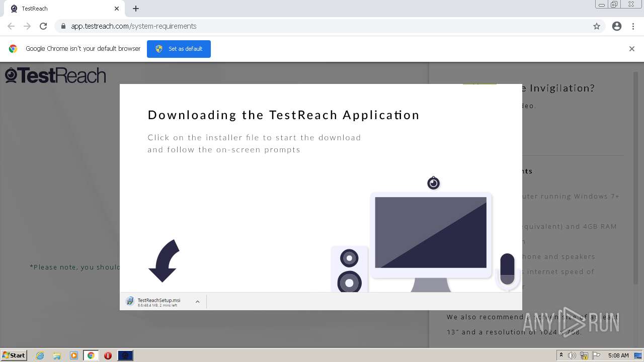Click the taskbar clock 5:08 AM
The image size is (644, 362).
618,355
